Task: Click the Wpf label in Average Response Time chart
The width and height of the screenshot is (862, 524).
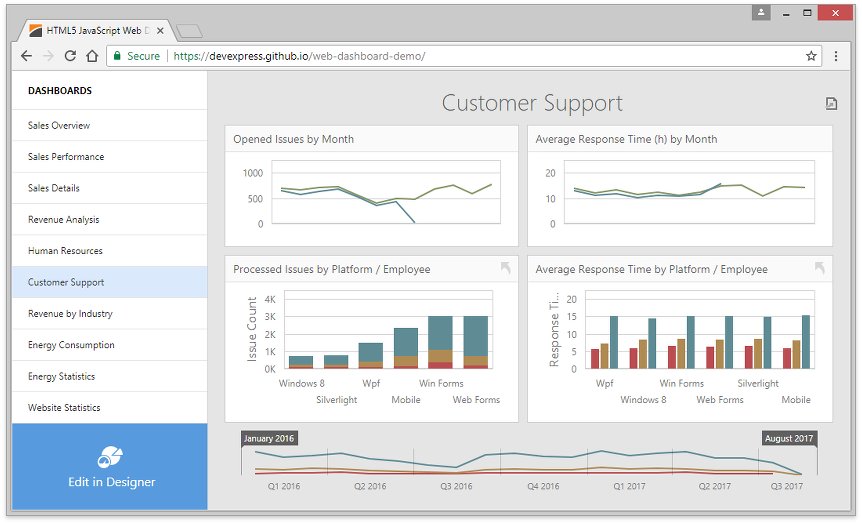Action: click(x=604, y=383)
